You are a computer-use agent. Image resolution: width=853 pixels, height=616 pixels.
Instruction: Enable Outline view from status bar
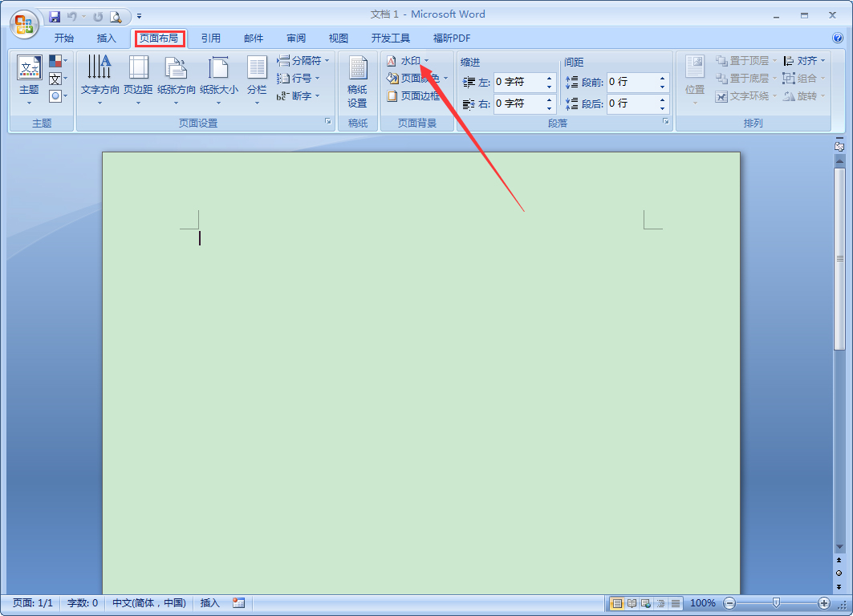659,602
